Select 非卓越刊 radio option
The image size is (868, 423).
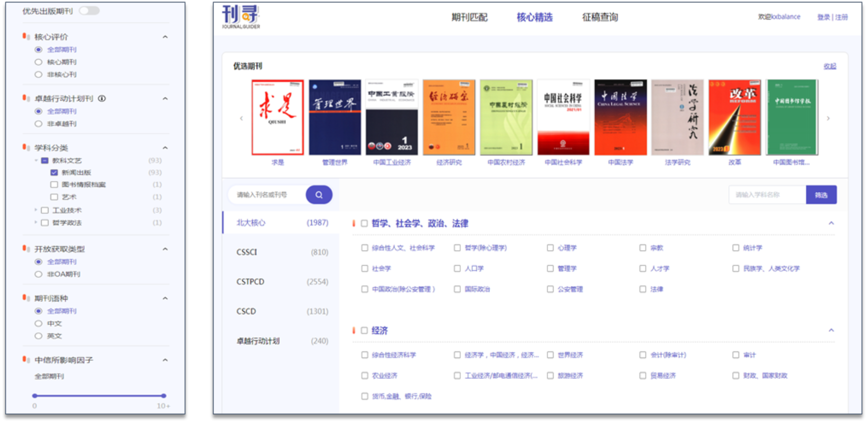tap(38, 124)
